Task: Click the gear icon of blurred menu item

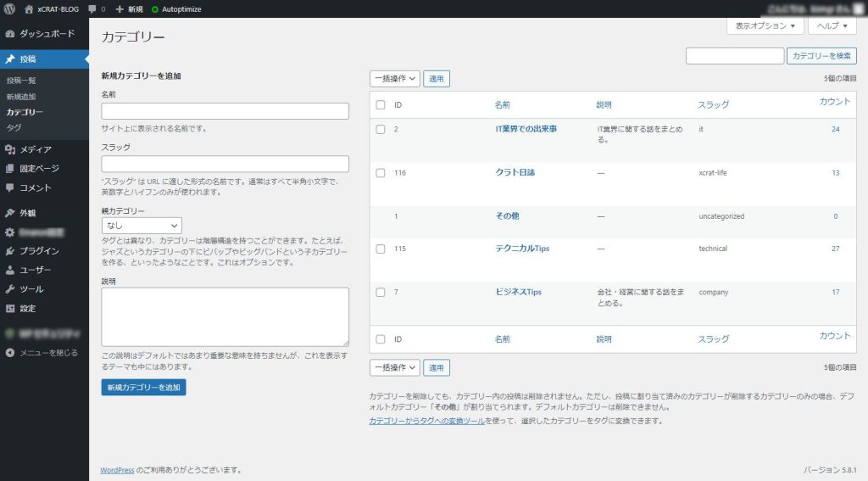Action: [10, 232]
